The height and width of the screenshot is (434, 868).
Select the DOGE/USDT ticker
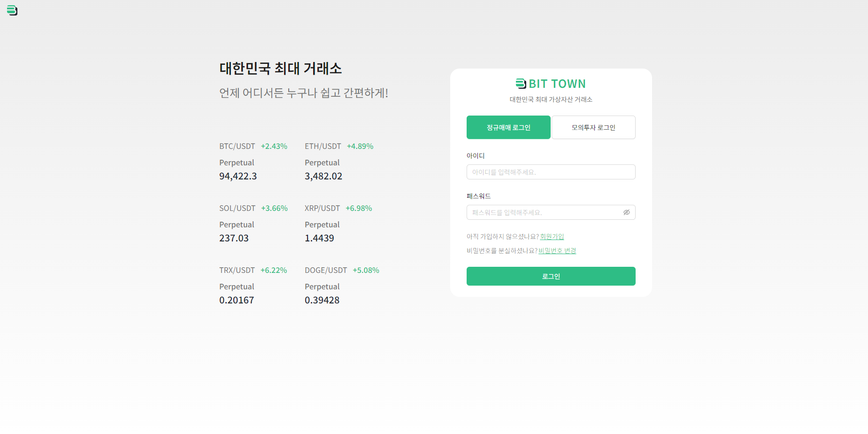[326, 270]
